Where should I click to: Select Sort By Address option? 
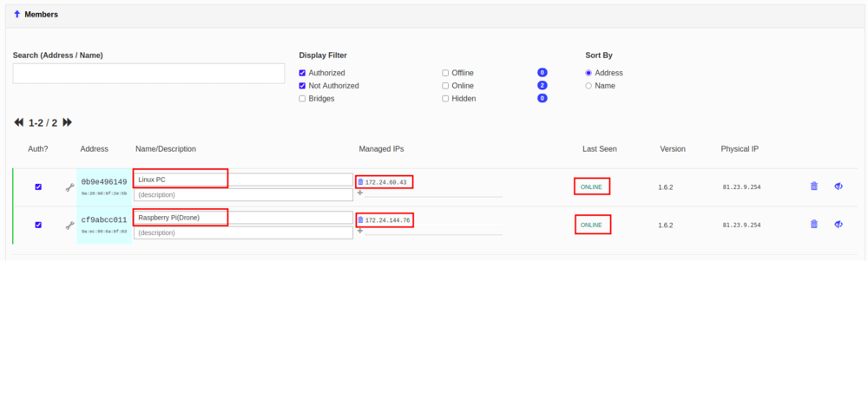click(589, 73)
